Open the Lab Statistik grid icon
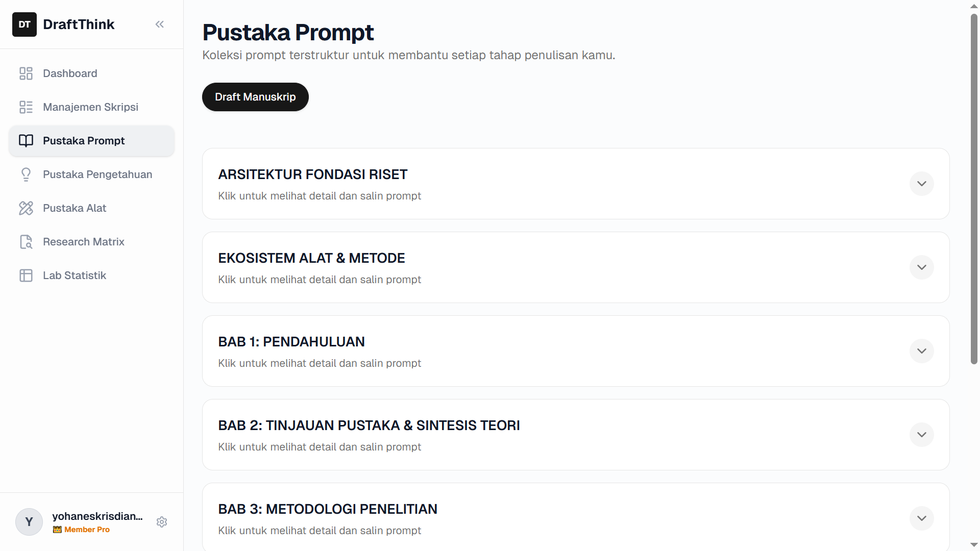This screenshot has height=551, width=980. coord(26,275)
